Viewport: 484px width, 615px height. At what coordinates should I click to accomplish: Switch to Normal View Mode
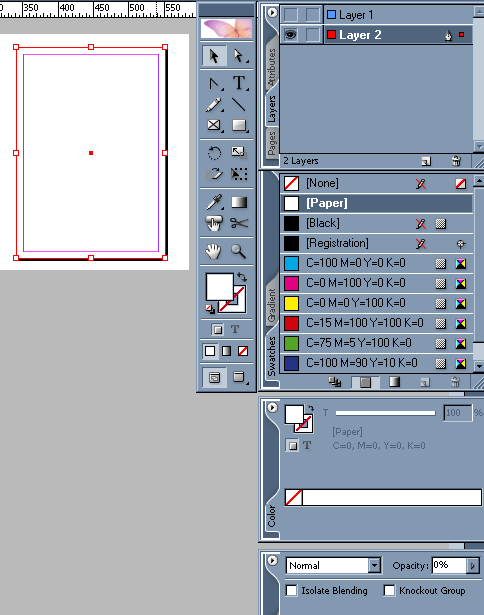(214, 378)
